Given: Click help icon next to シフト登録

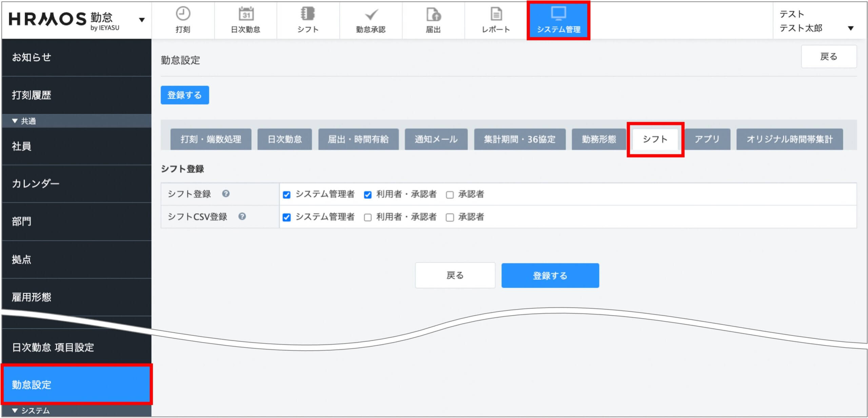Looking at the screenshot, I should pos(226,193).
